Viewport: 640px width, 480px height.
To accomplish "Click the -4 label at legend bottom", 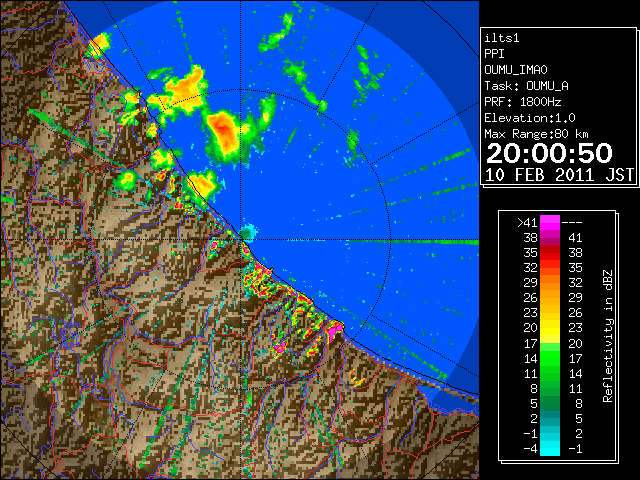I will 530,449.
